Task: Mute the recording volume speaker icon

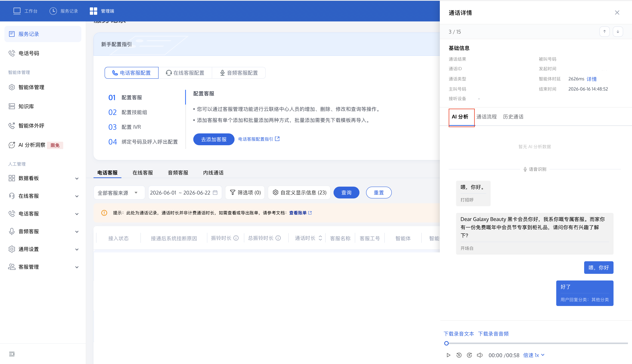Action: pos(480,355)
